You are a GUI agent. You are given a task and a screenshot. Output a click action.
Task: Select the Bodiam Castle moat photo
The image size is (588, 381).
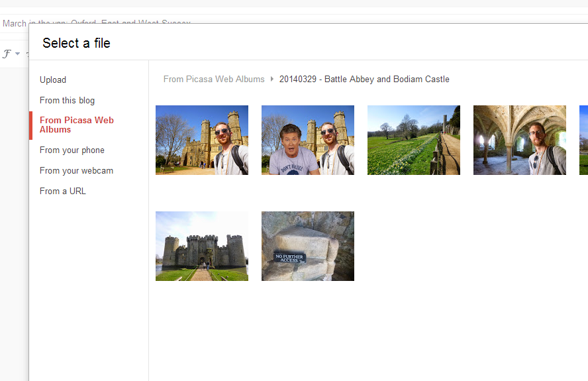tap(202, 246)
